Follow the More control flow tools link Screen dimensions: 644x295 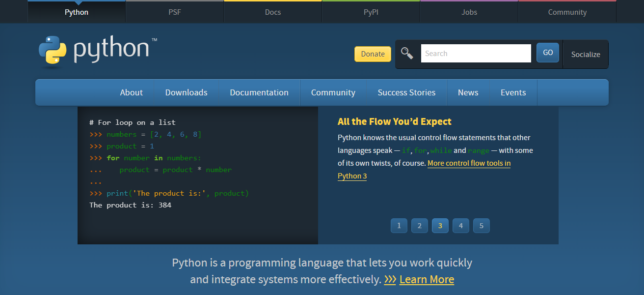[424, 170]
